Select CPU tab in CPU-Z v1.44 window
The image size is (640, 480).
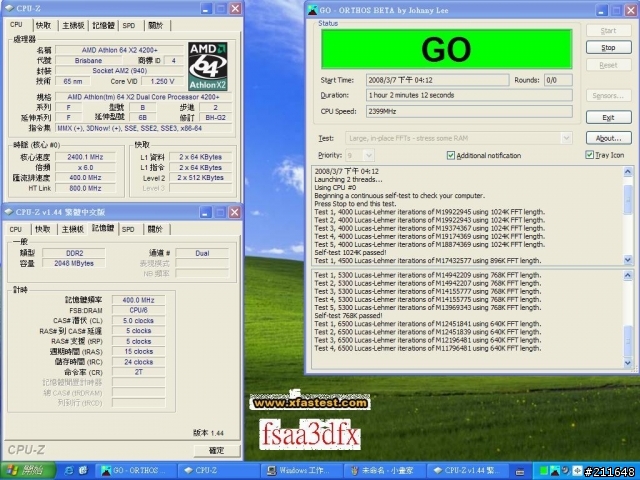pyautogui.click(x=16, y=229)
